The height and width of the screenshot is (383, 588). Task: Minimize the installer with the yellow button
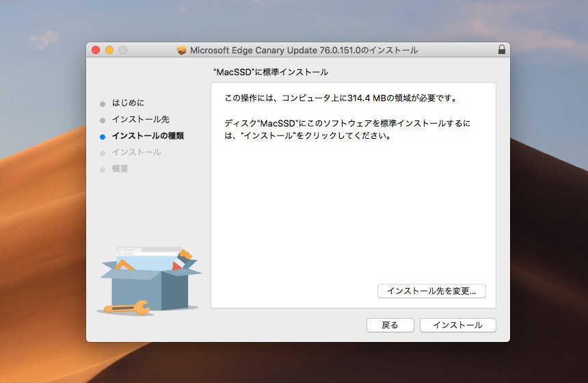(x=109, y=50)
